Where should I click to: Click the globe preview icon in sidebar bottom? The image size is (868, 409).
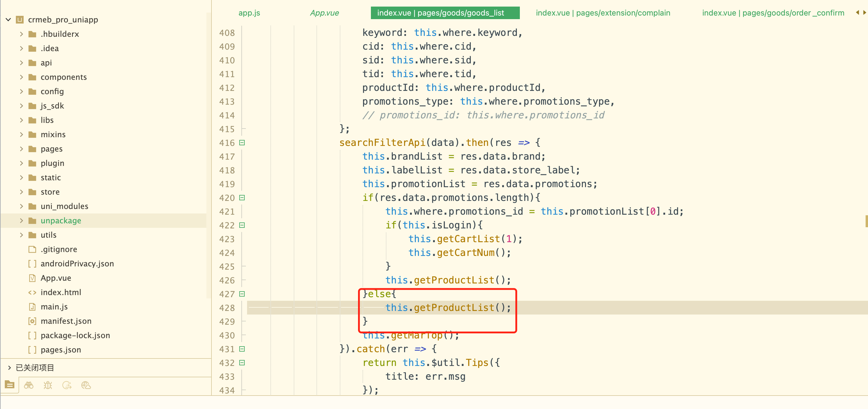coord(86,385)
